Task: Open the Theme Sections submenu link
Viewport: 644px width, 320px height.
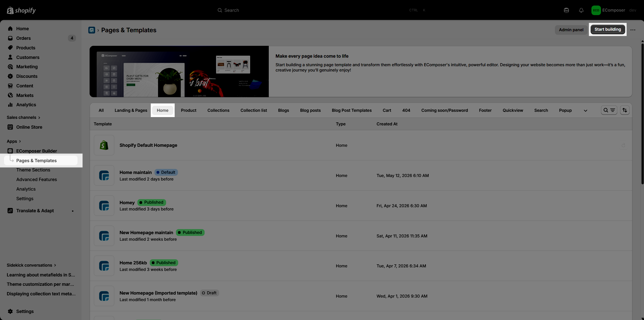Action: 33,170
